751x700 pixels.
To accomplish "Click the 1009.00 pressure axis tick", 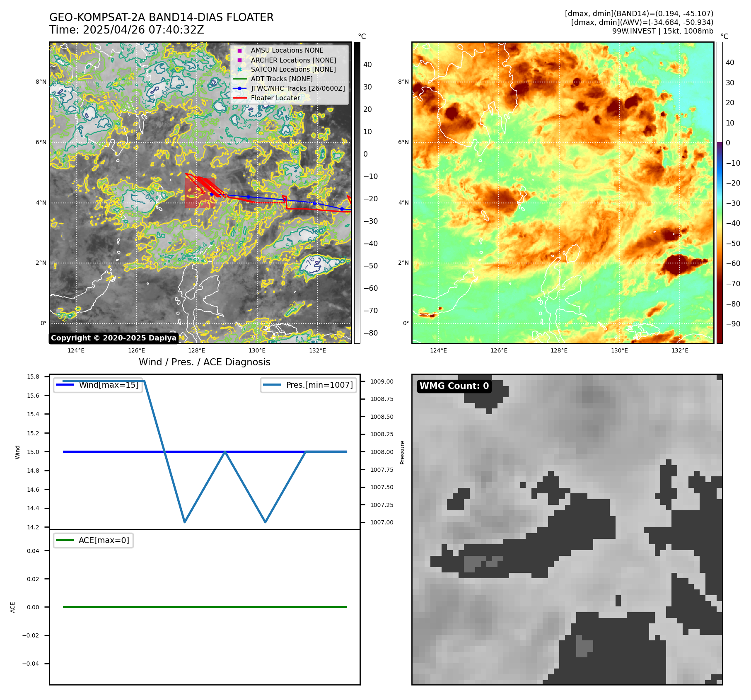I will pos(382,381).
